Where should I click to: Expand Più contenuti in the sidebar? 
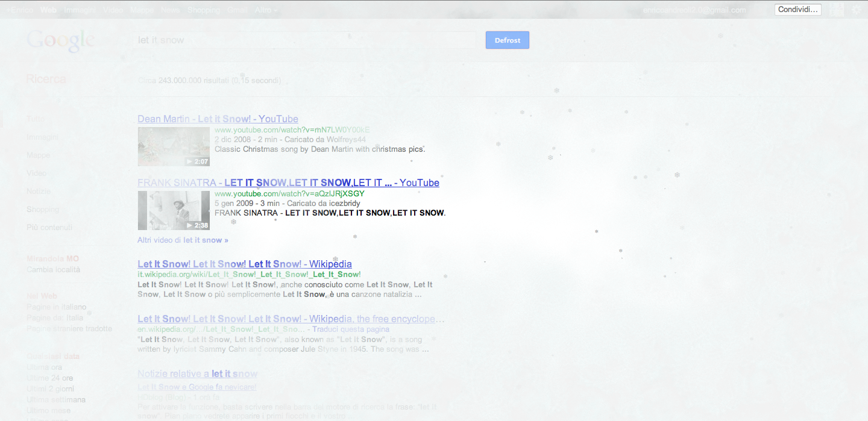pyautogui.click(x=49, y=228)
